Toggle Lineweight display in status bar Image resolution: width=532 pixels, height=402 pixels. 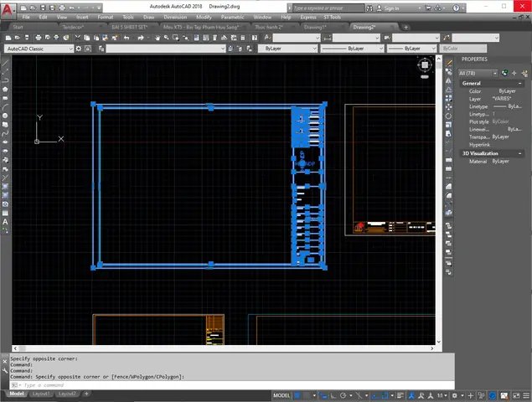click(400, 395)
